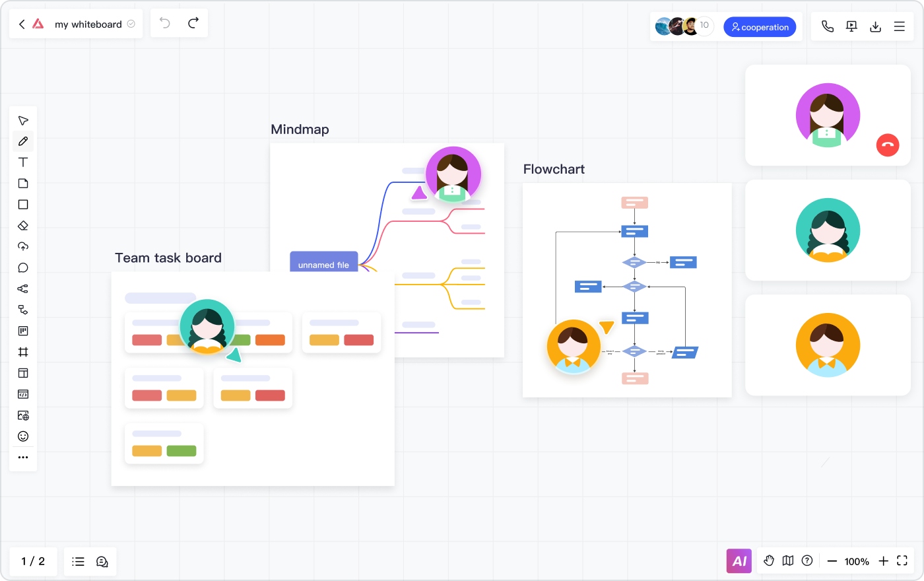
Task: Choose the text tool
Action: [x=23, y=162]
